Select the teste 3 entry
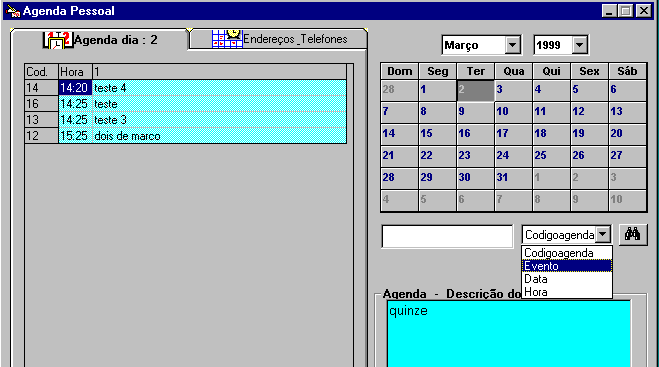This screenshot has height=367, width=659. click(x=219, y=120)
